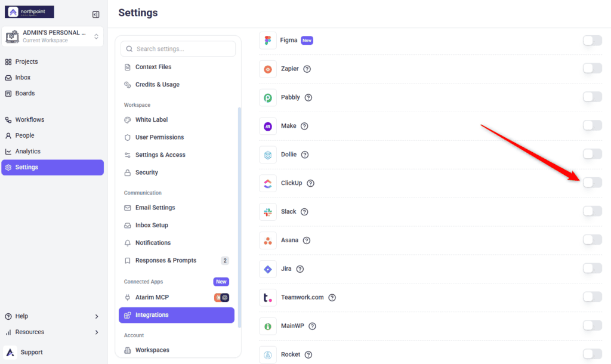Switch on the MainWP integration
The image size is (611, 364).
593,325
